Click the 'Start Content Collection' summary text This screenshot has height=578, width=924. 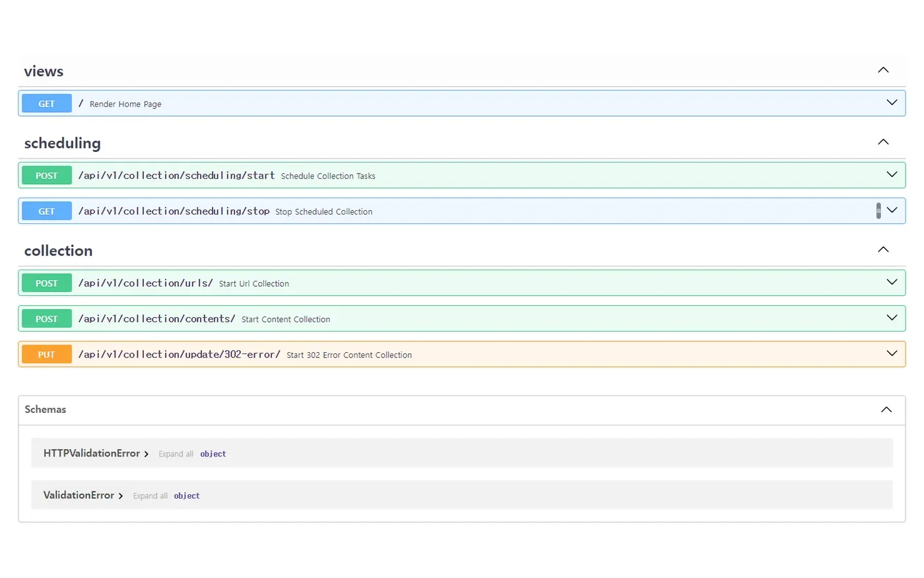(x=286, y=320)
